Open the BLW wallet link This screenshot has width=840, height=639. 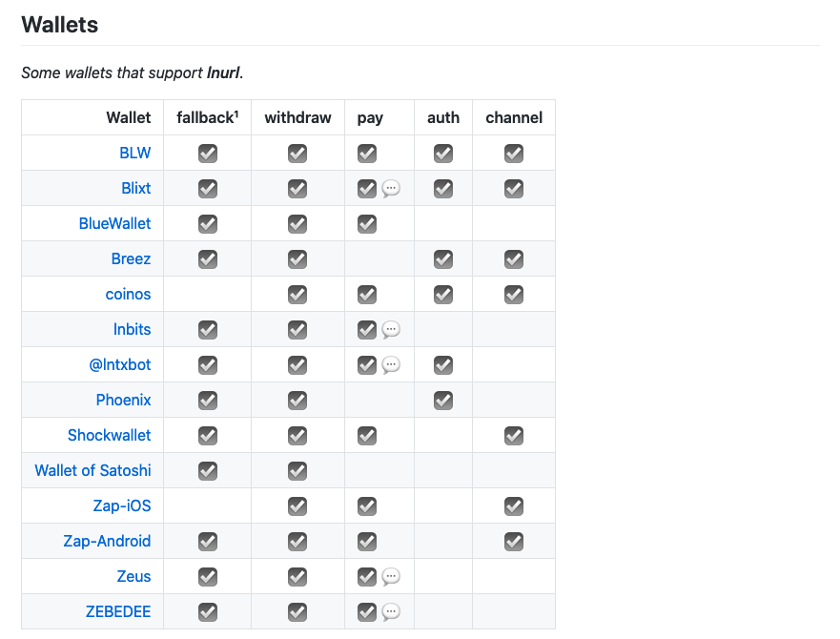(135, 153)
